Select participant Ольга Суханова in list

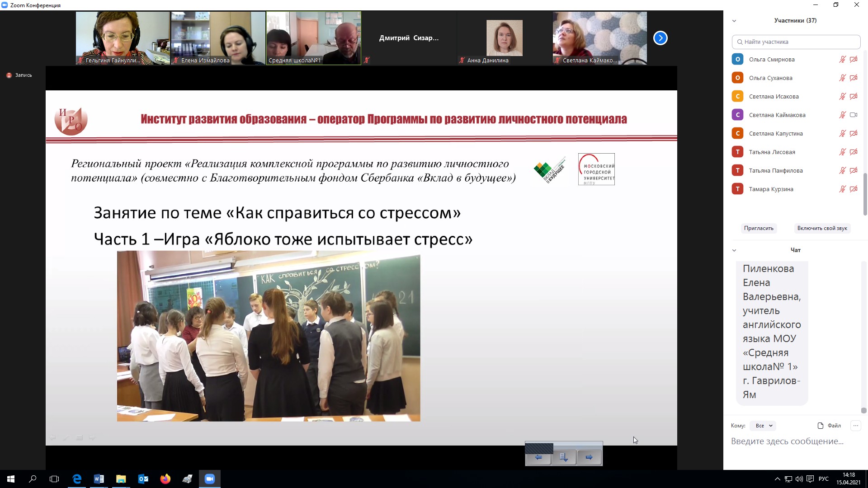(795, 78)
